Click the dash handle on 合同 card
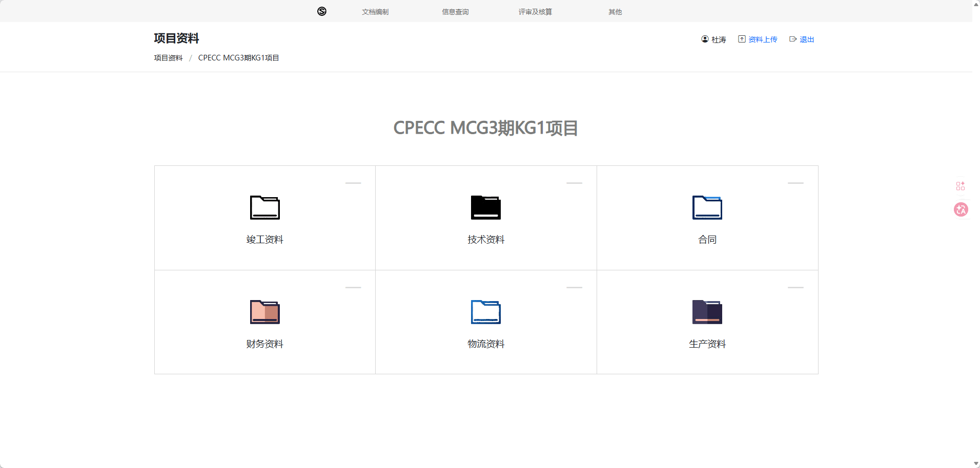 (x=795, y=183)
